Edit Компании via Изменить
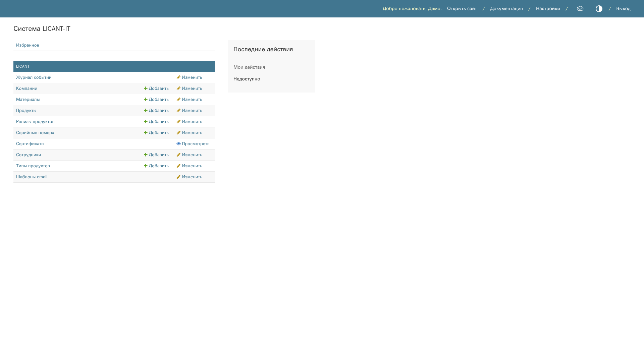Image resolution: width=644 pixels, height=362 pixels. (189, 88)
